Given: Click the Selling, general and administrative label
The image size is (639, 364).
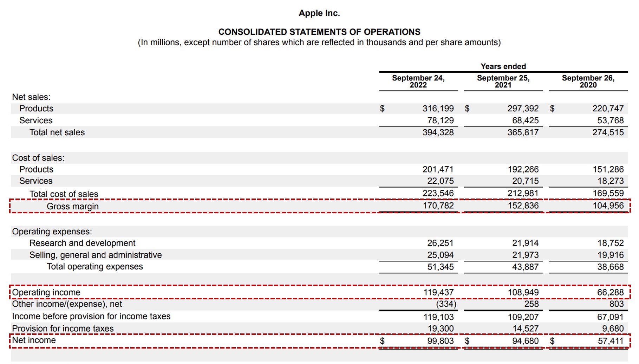Looking at the screenshot, I should (x=95, y=255).
